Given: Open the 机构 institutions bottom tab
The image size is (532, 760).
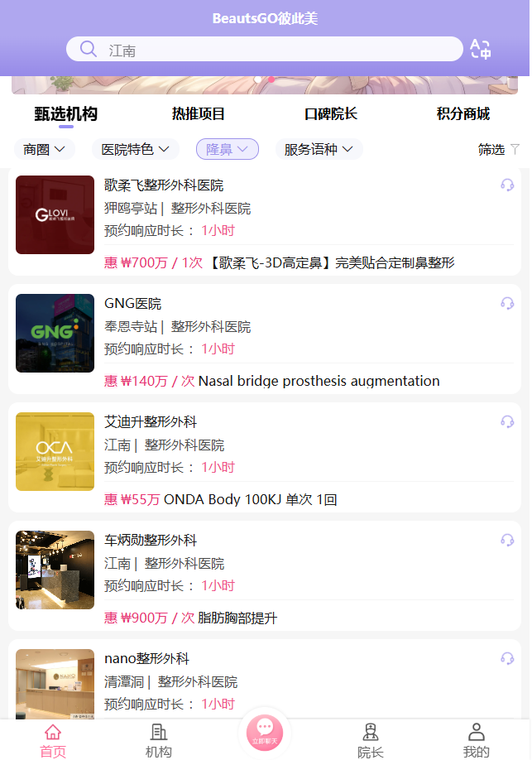Looking at the screenshot, I should (x=158, y=741).
